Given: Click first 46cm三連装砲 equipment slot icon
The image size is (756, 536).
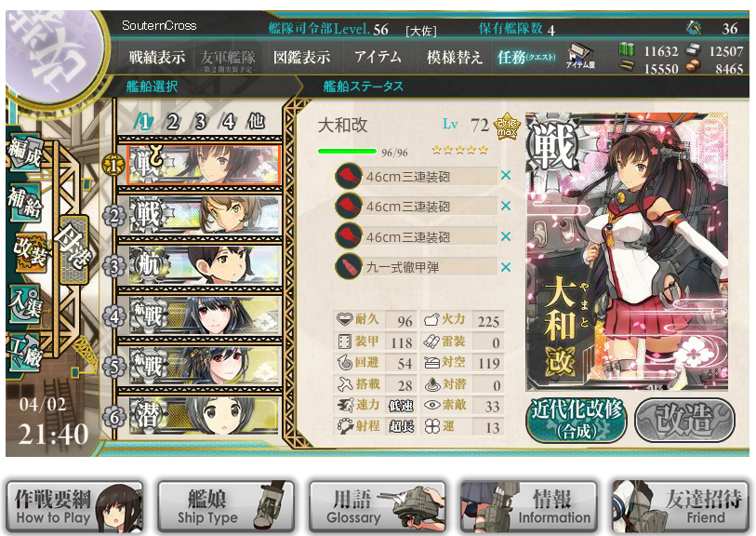Looking at the screenshot, I should (349, 176).
